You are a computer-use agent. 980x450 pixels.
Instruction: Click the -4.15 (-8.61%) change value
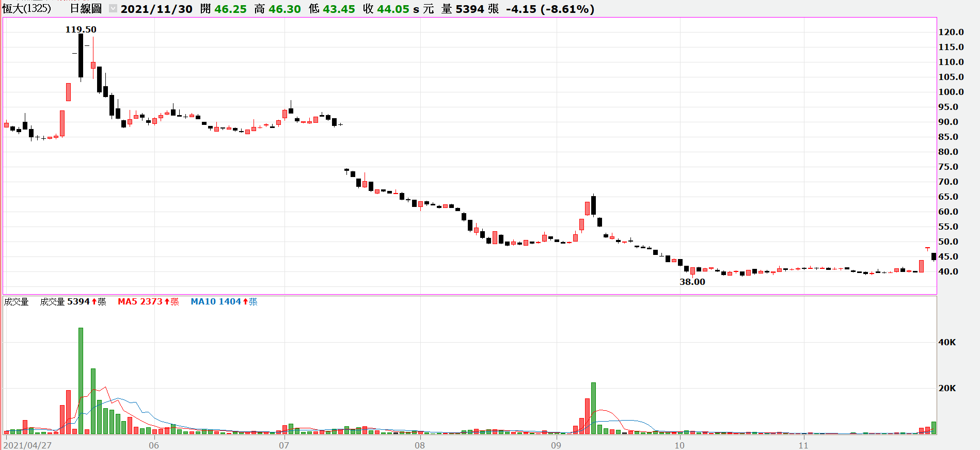(x=550, y=9)
